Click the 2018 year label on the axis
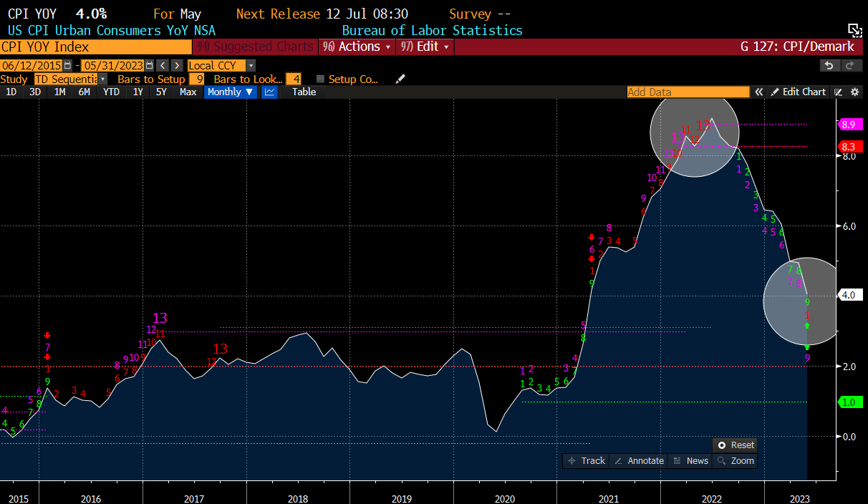868x504 pixels. coord(298,498)
